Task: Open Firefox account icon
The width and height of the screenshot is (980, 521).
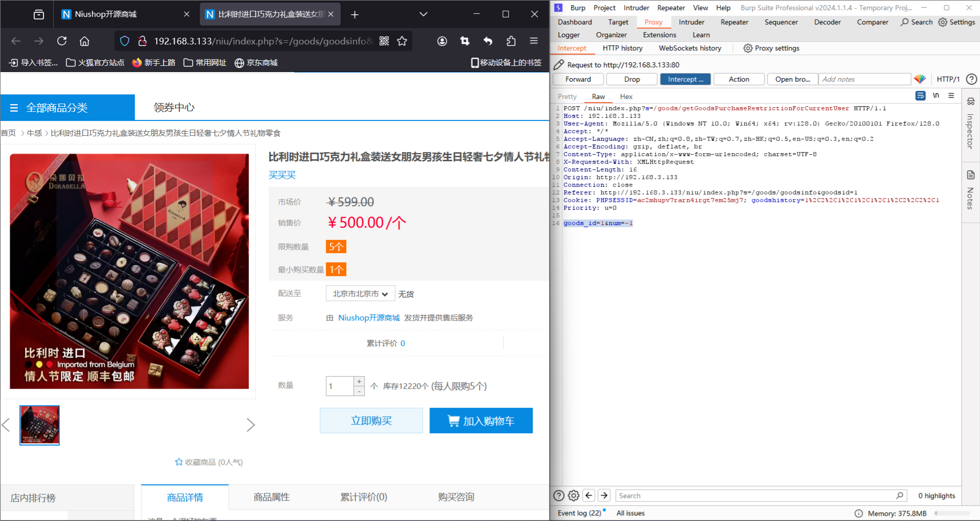Action: point(442,41)
